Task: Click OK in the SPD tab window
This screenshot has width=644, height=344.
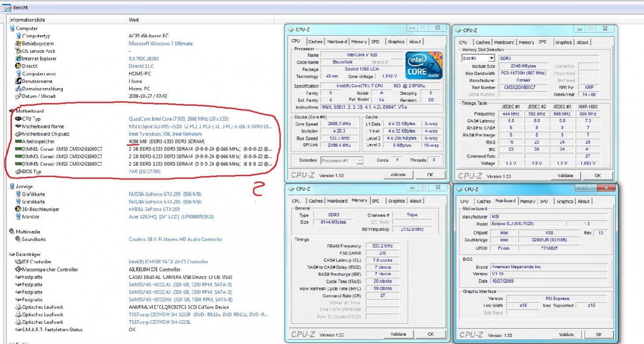Action: pyautogui.click(x=598, y=175)
